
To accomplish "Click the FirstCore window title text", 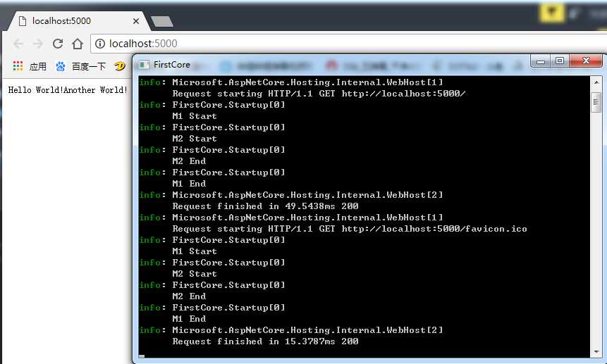I will click(172, 65).
